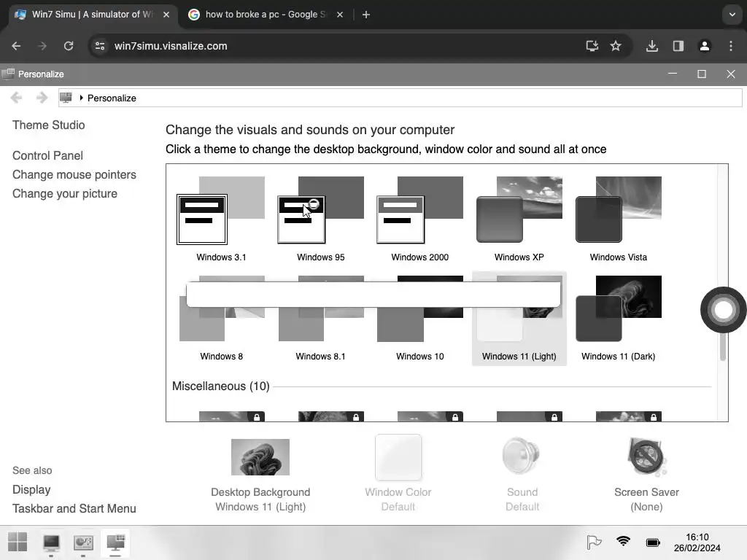Screen dimensions: 747x560
Task: Click the browser back button
Action: point(16,46)
